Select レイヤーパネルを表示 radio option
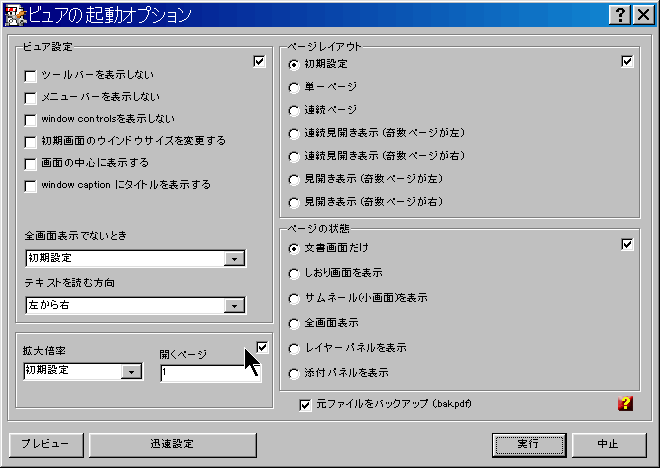 [294, 349]
